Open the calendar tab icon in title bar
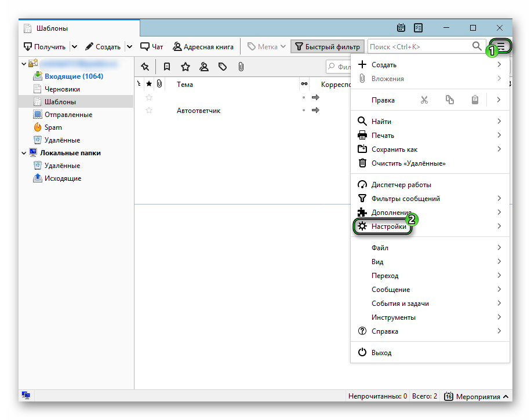This screenshot has width=531, height=420. 401,28
